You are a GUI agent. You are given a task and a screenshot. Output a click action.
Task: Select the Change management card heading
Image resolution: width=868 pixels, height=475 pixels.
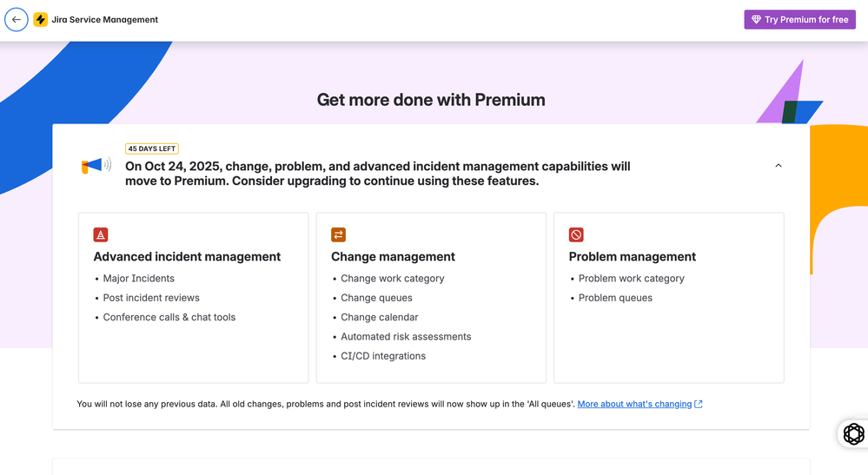pyautogui.click(x=393, y=256)
